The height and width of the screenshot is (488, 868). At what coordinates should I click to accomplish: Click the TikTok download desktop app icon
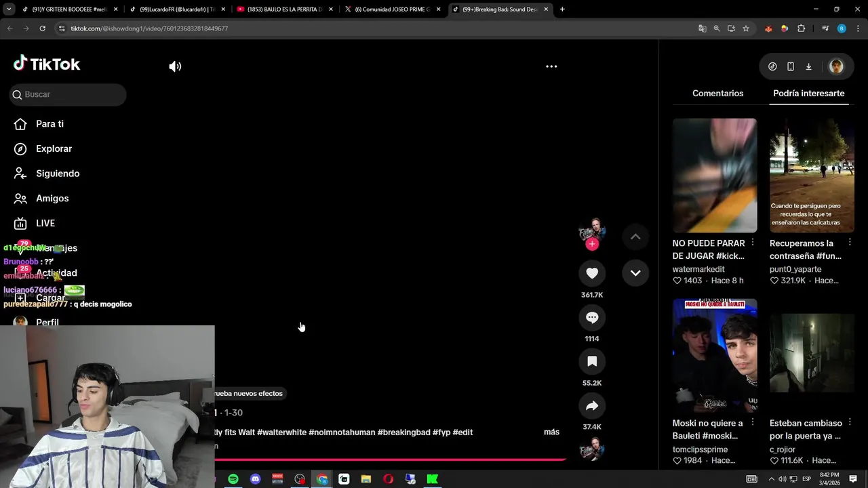coord(808,66)
